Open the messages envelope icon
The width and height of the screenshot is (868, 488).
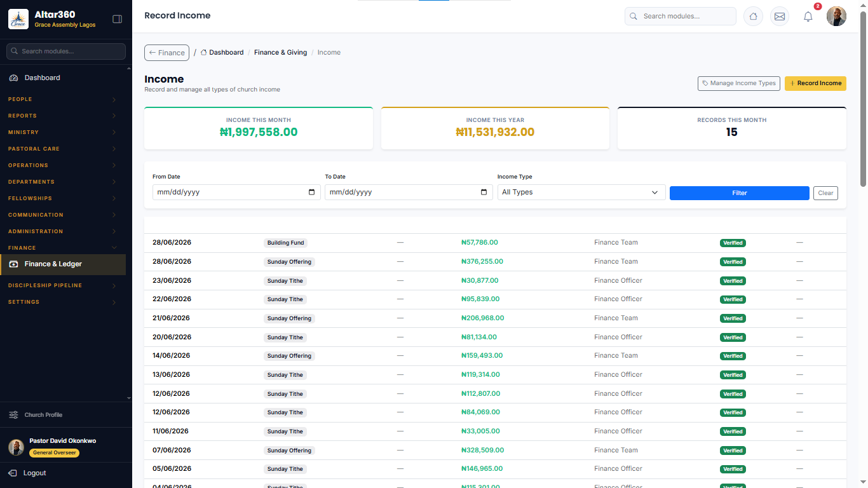[780, 17]
